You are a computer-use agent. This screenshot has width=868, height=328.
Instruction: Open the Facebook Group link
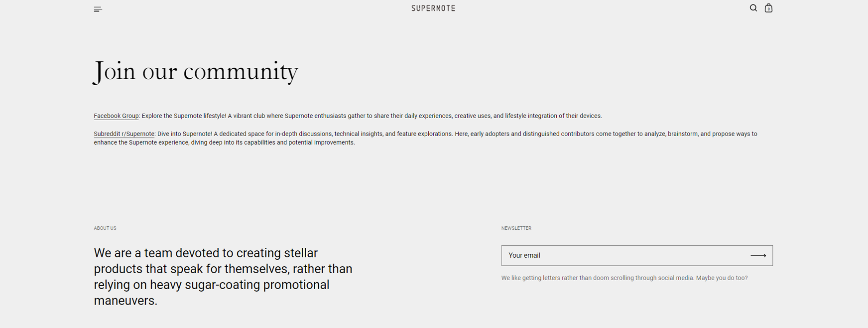(116, 116)
